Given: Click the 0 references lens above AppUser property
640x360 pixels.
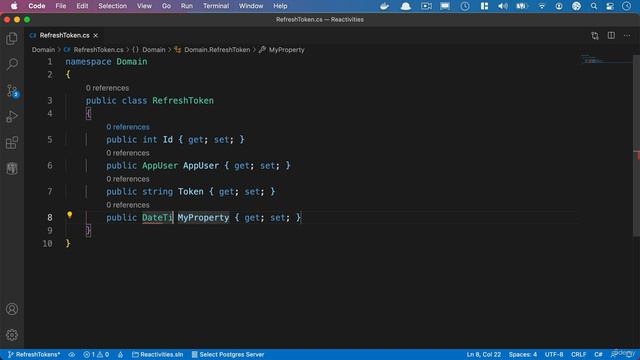Looking at the screenshot, I should click(x=128, y=153).
